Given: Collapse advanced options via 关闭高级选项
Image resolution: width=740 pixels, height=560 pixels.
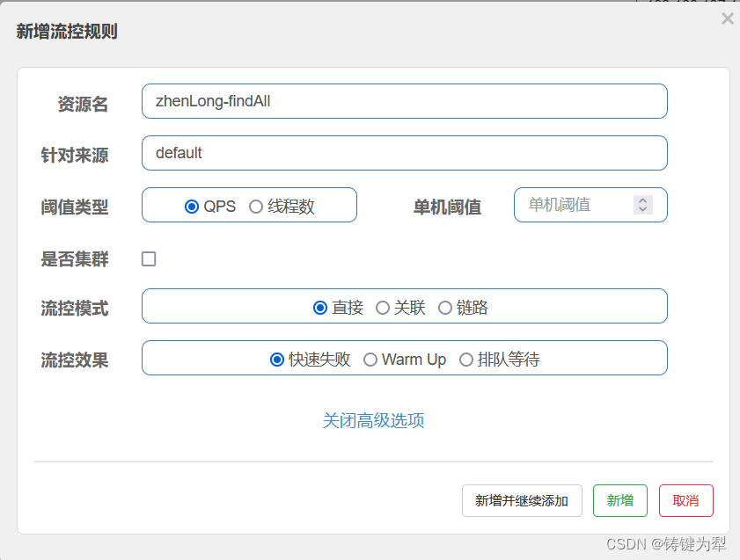Looking at the screenshot, I should (x=373, y=420).
